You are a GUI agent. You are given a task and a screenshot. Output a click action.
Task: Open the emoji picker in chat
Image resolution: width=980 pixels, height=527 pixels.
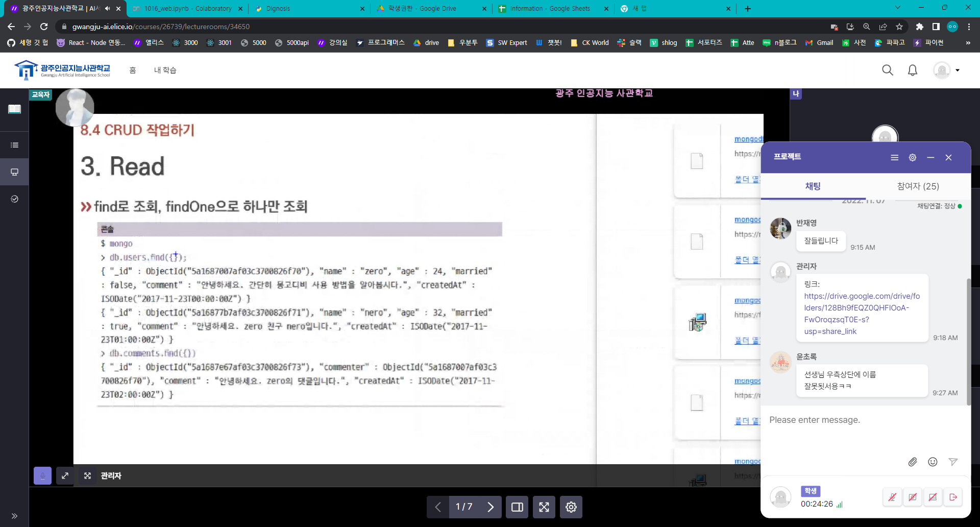[x=933, y=462]
